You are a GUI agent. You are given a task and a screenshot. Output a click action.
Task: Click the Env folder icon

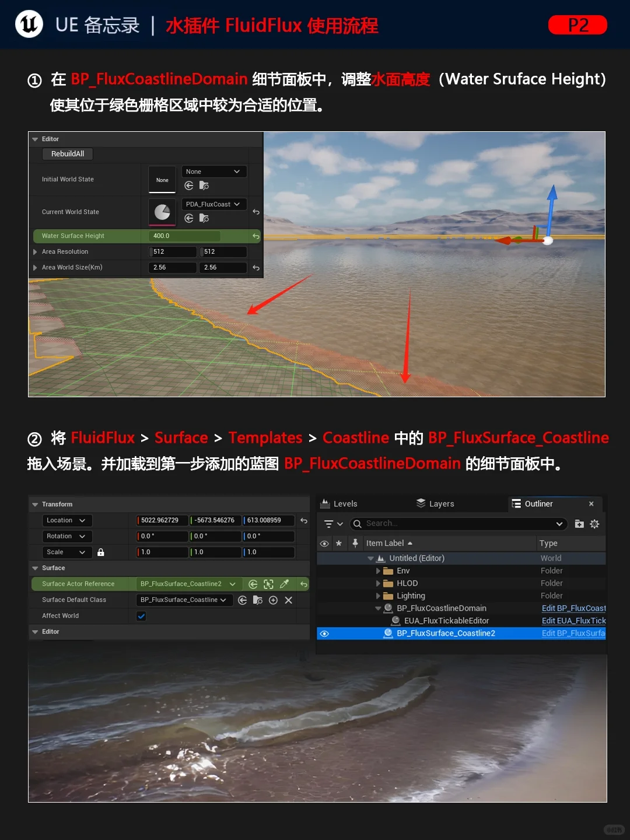click(388, 571)
